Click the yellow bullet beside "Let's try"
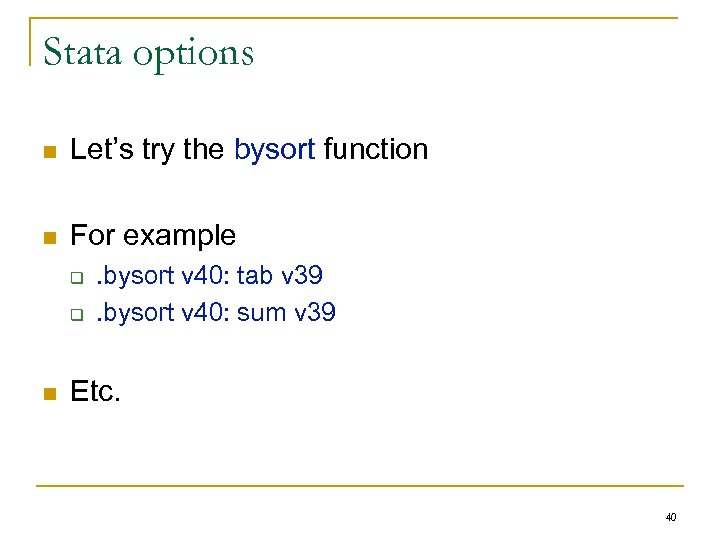This screenshot has height=540, width=720. click(x=47, y=153)
